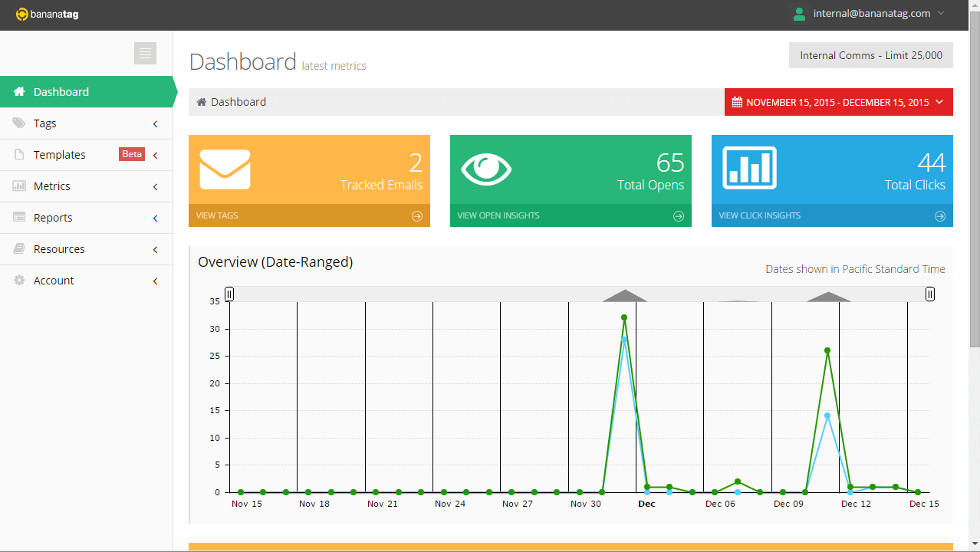This screenshot has height=552, width=980.
Task: Toggle the sidebar hamburger menu button
Action: click(x=145, y=53)
